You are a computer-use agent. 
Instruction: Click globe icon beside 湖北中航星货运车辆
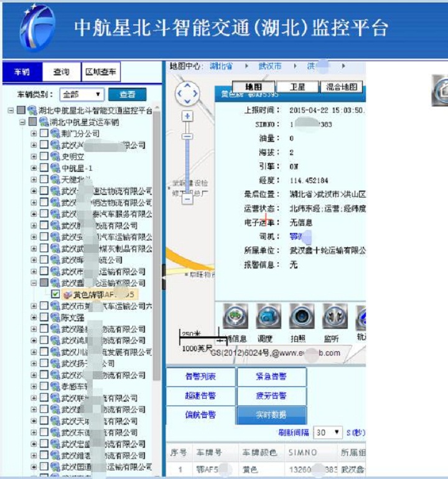click(x=44, y=122)
